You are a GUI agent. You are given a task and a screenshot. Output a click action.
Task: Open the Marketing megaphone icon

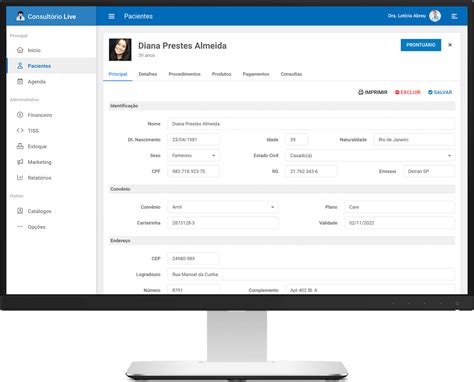pos(20,162)
